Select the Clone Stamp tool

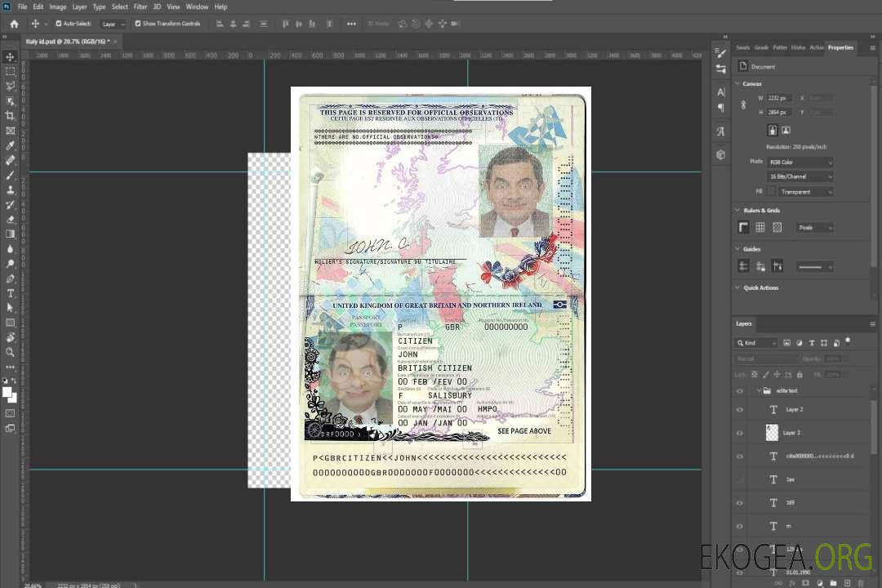(10, 189)
